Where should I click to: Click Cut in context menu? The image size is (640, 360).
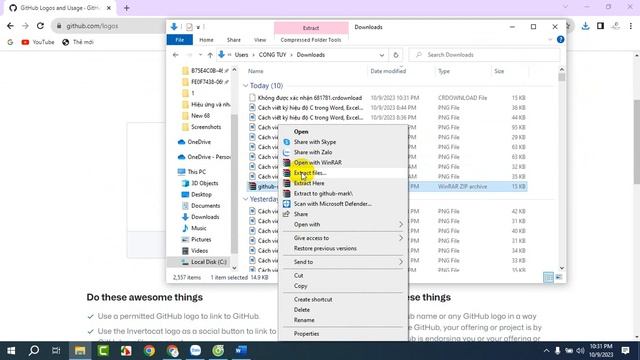pos(298,276)
